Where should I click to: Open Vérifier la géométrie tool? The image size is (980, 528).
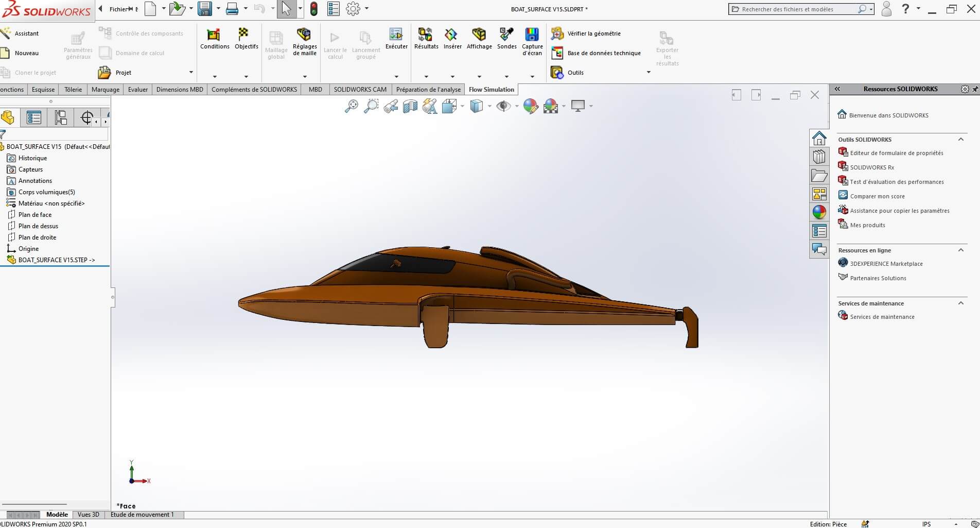(593, 33)
